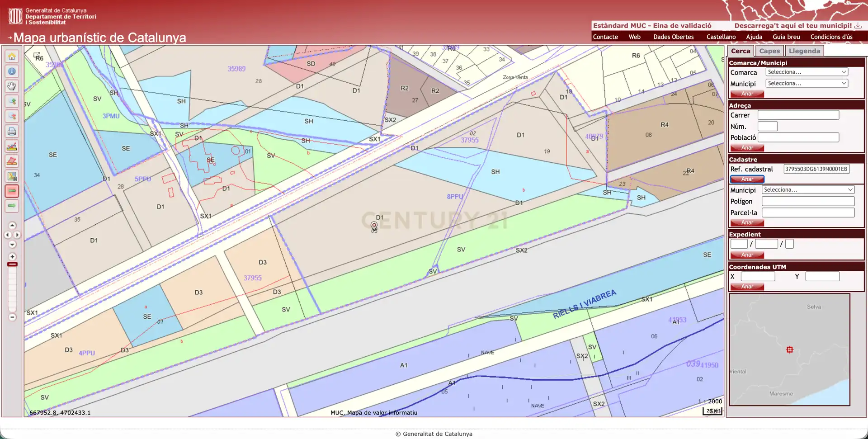Open the Condicions d'ús link
This screenshot has width=868, height=439.
point(831,37)
